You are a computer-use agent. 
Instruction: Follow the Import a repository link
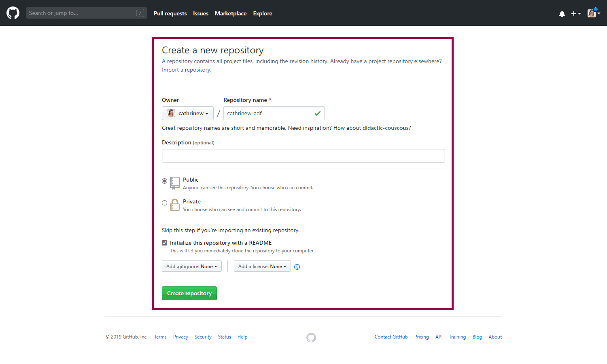[186, 70]
